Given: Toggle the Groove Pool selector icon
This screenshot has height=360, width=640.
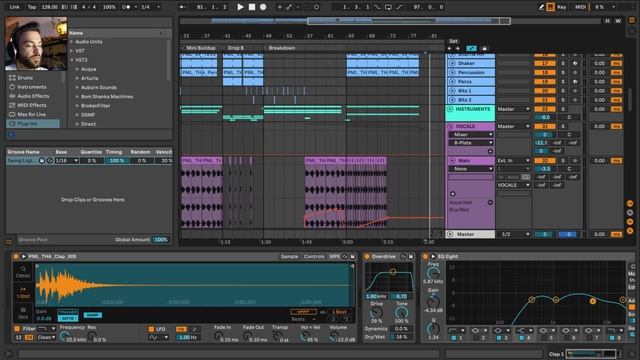Looking at the screenshot, I should click(x=9, y=242).
